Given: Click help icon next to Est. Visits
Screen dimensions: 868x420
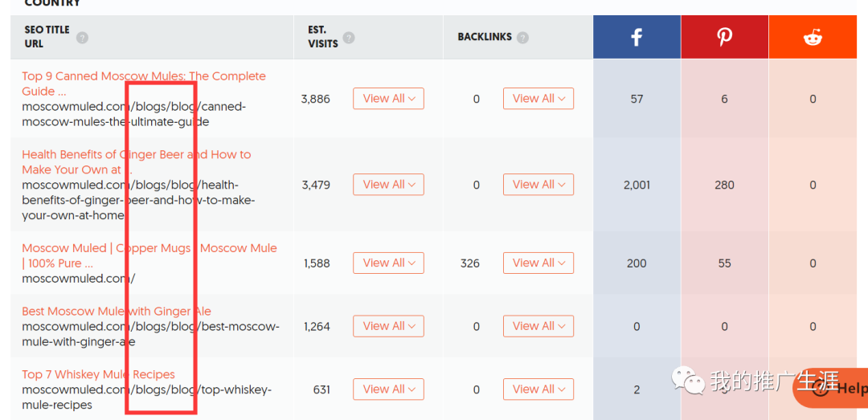Looking at the screenshot, I should click(349, 38).
